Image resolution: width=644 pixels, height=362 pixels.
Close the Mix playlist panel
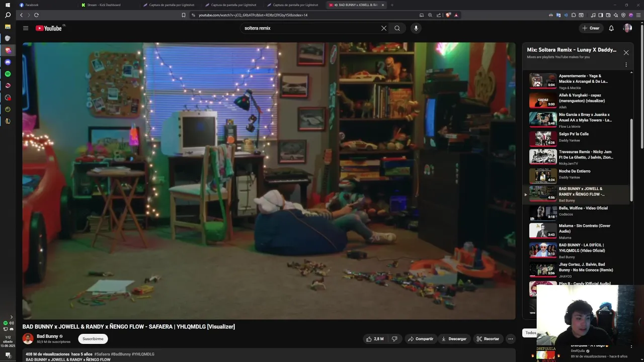[x=626, y=53]
